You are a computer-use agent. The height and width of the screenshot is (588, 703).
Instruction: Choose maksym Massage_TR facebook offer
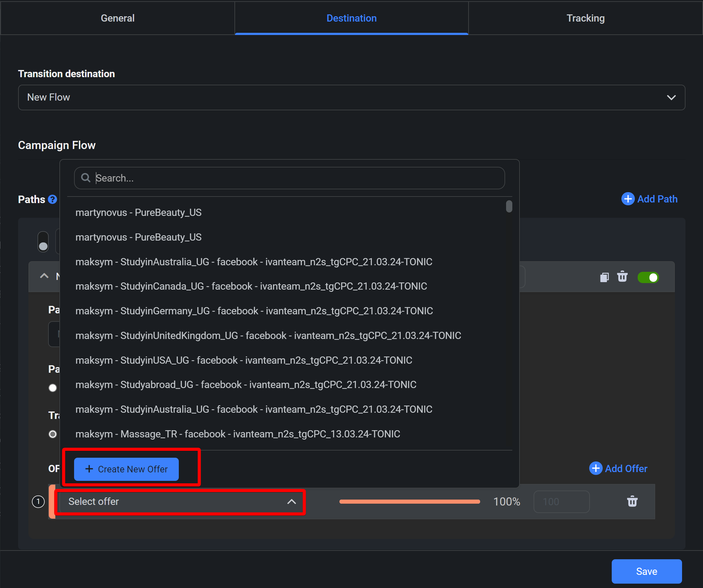click(x=238, y=434)
